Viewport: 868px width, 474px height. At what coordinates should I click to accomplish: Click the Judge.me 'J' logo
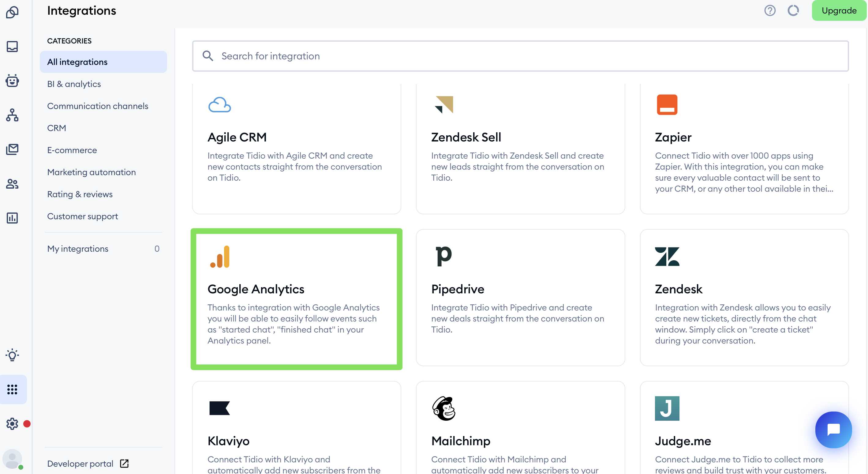667,408
